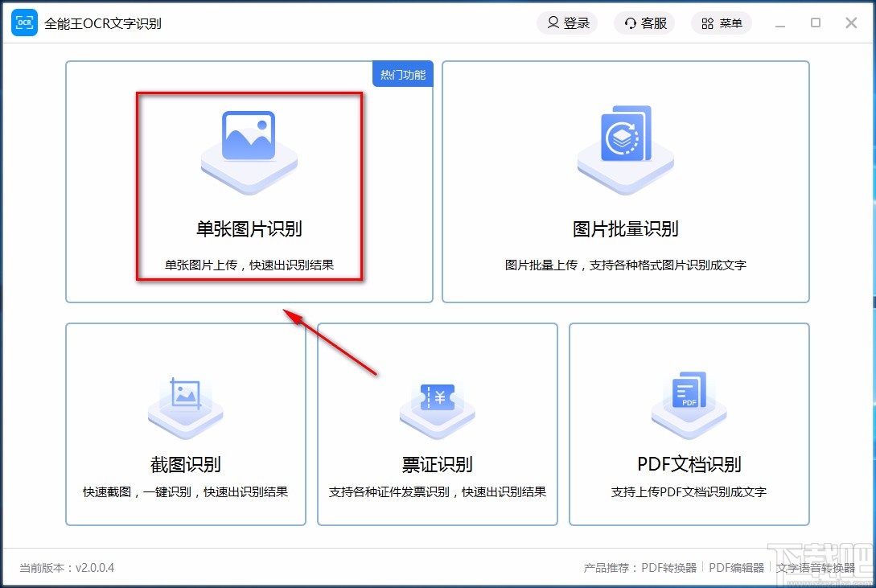Open the PDF编辑器 product link

(x=736, y=568)
